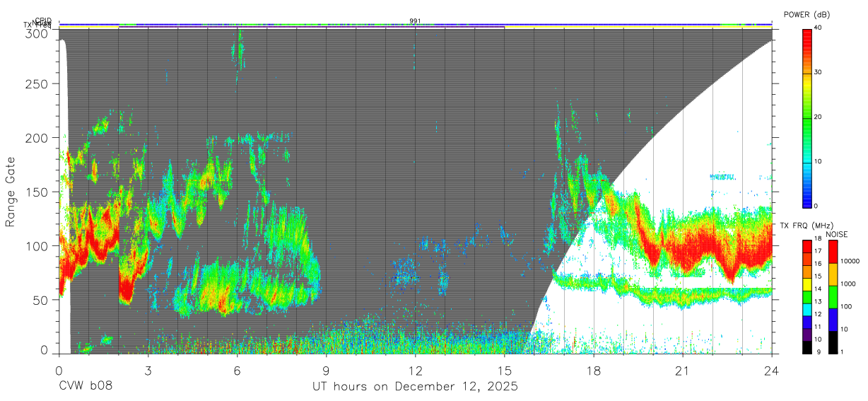Pick the red top NOISE legend swatch
The image size is (868, 401).
point(833,252)
